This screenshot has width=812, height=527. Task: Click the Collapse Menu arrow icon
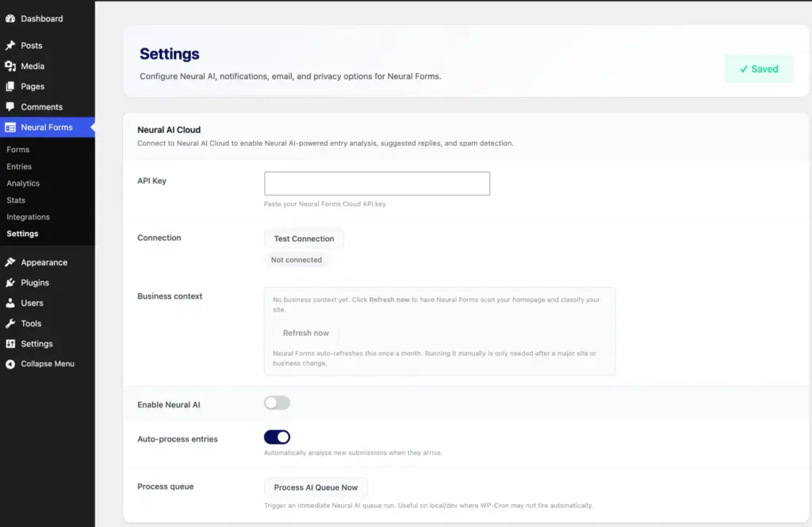tap(10, 364)
